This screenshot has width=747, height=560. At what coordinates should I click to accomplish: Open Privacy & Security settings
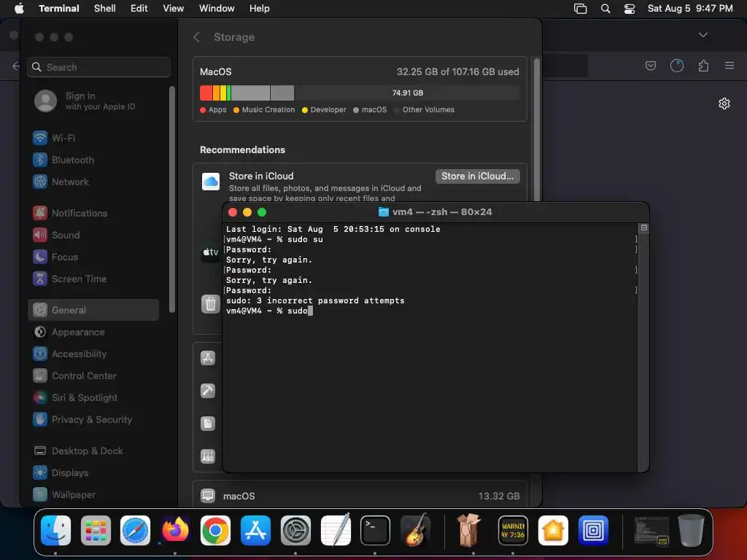[x=82, y=420]
